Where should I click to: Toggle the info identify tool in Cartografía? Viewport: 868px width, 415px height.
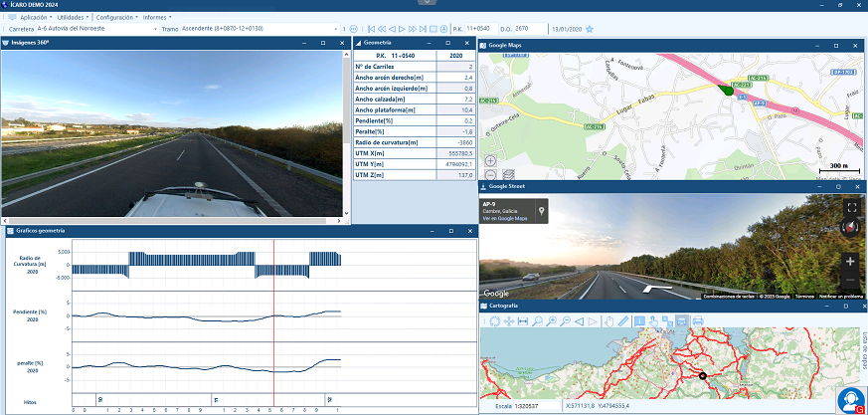(x=639, y=321)
